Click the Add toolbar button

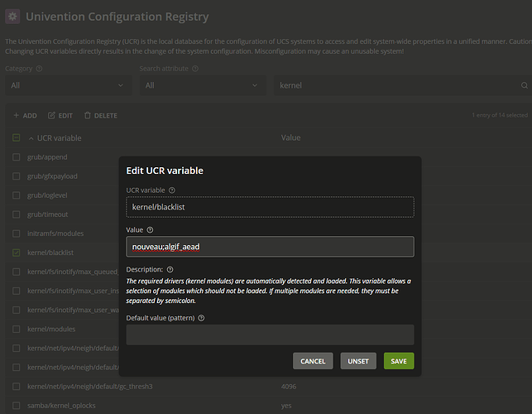(25, 115)
